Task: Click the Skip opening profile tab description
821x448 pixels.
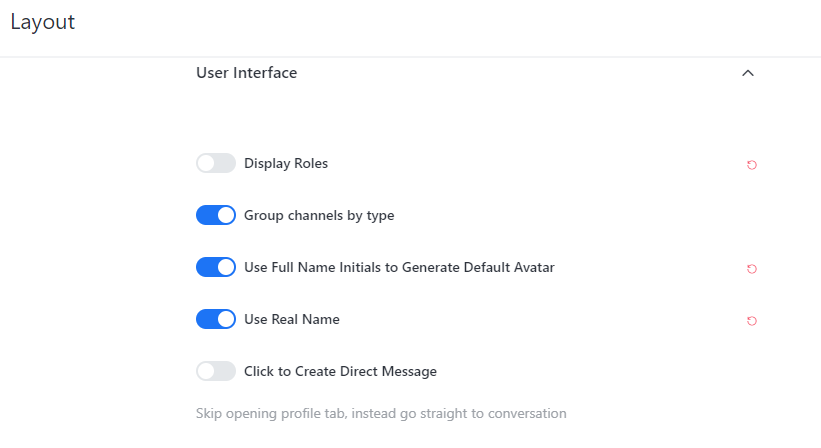Action: pos(381,413)
